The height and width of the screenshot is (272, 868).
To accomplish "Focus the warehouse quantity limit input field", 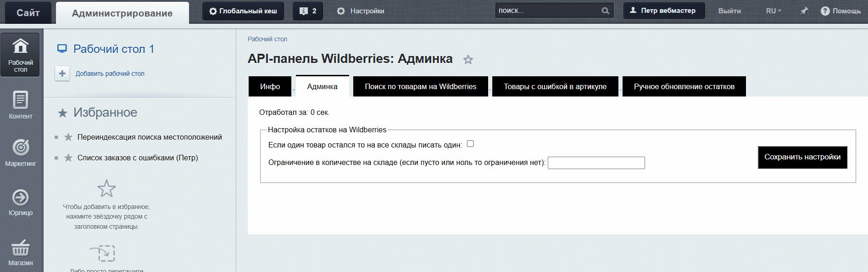I will coord(596,163).
